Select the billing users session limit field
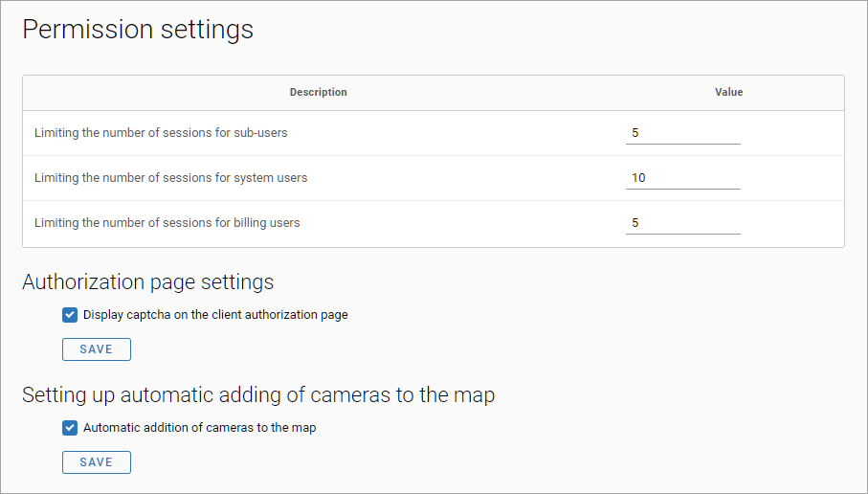 pos(682,223)
